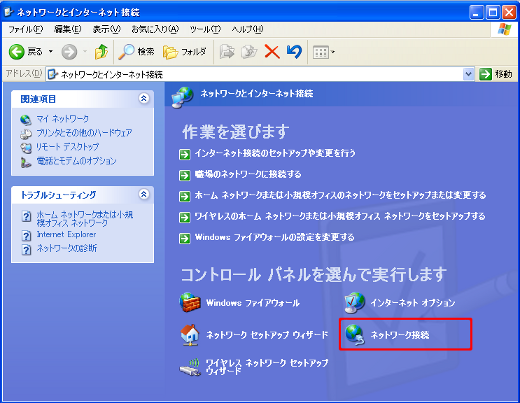Click the red delete X toolbar icon
This screenshot has height=403, width=520.
point(272,52)
